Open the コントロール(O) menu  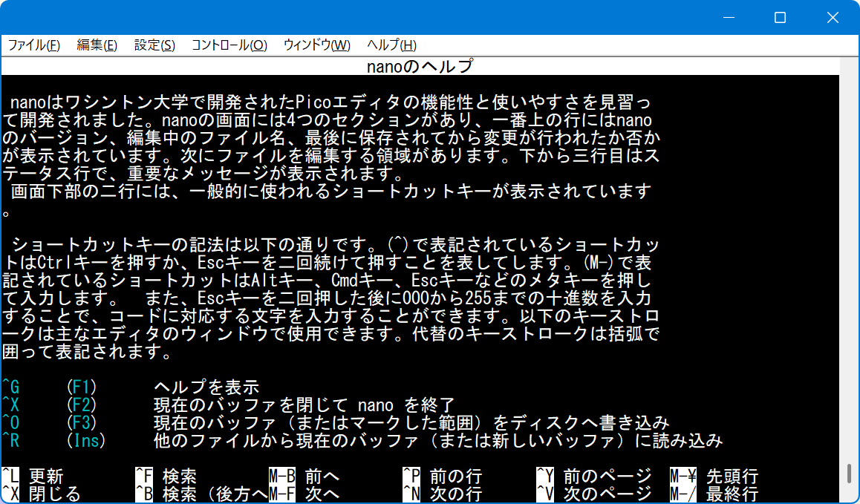point(229,45)
